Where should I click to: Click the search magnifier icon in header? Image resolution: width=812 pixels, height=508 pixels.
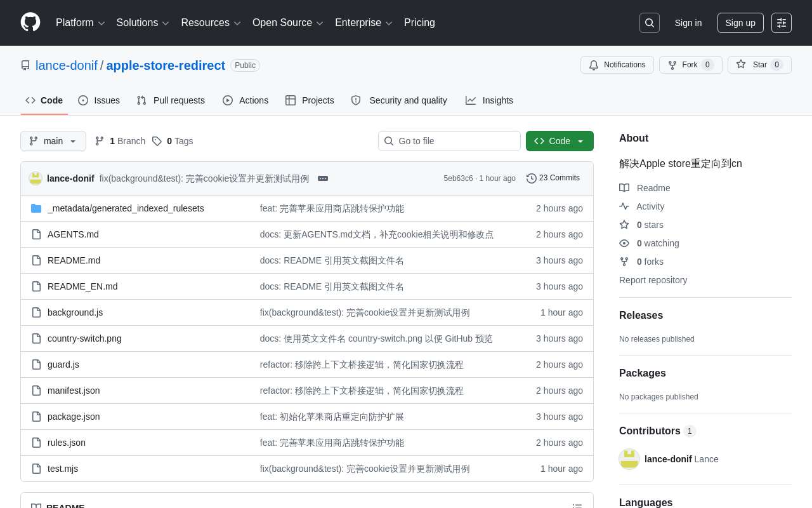pos(650,23)
